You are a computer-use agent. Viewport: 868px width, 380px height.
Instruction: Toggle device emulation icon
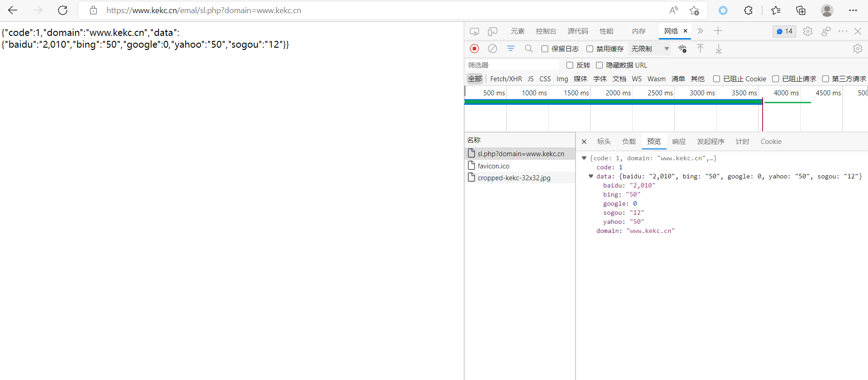(492, 31)
